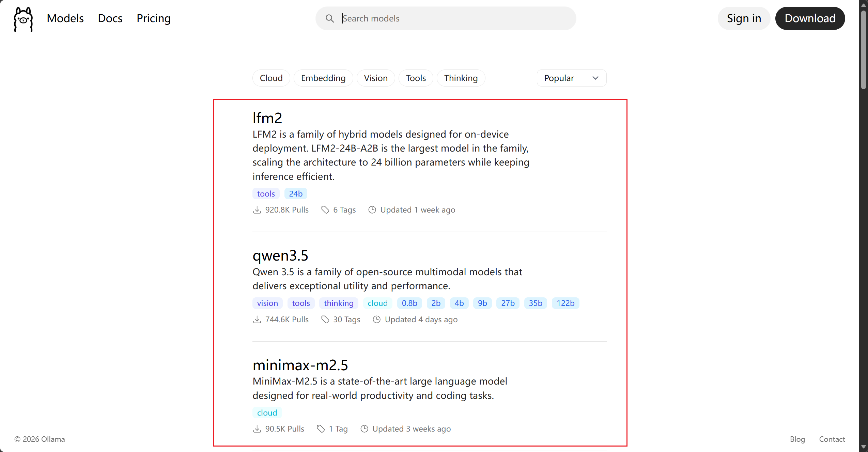Click the clock icon by Updated 1 week ago
868x452 pixels.
click(x=372, y=210)
